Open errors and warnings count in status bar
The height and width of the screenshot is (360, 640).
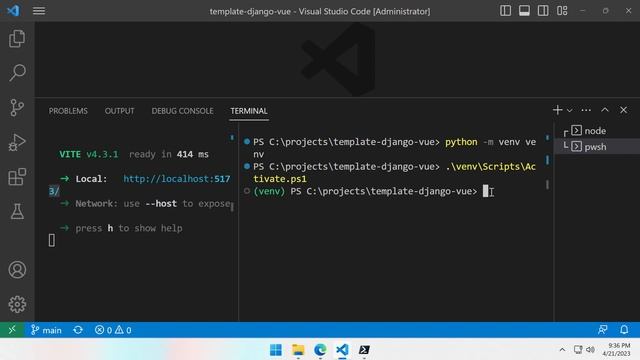pos(113,330)
